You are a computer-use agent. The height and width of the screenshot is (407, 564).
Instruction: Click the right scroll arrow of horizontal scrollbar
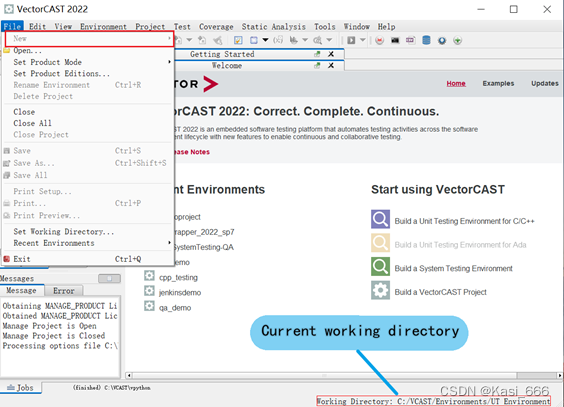[x=559, y=375]
